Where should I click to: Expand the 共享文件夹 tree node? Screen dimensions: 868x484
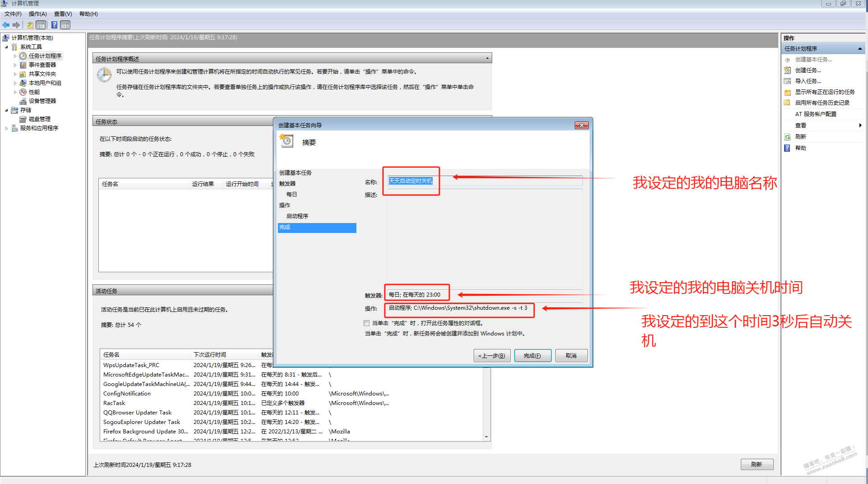pyautogui.click(x=15, y=74)
